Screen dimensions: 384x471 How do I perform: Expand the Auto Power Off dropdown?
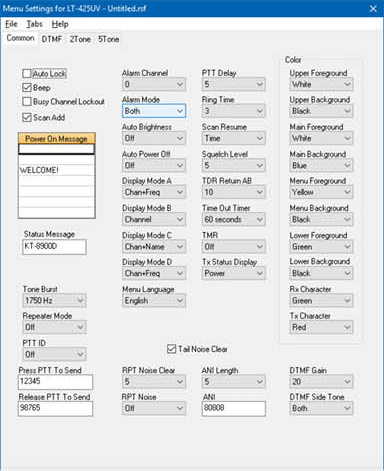click(154, 165)
